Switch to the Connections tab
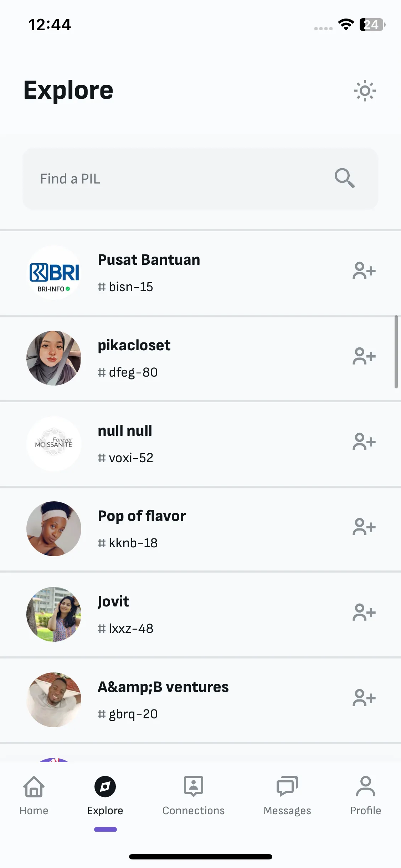 [x=194, y=795]
